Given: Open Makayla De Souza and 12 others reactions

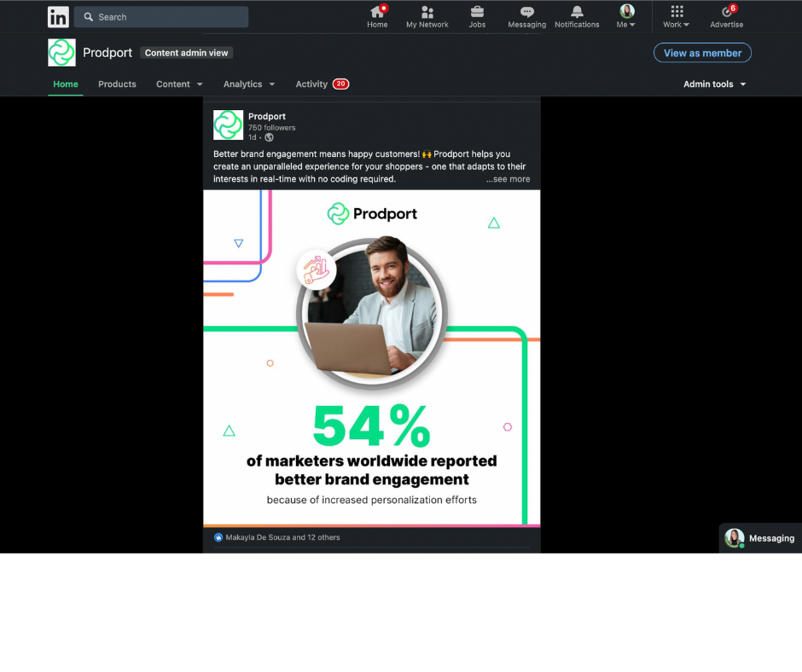Looking at the screenshot, I should pyautogui.click(x=283, y=537).
